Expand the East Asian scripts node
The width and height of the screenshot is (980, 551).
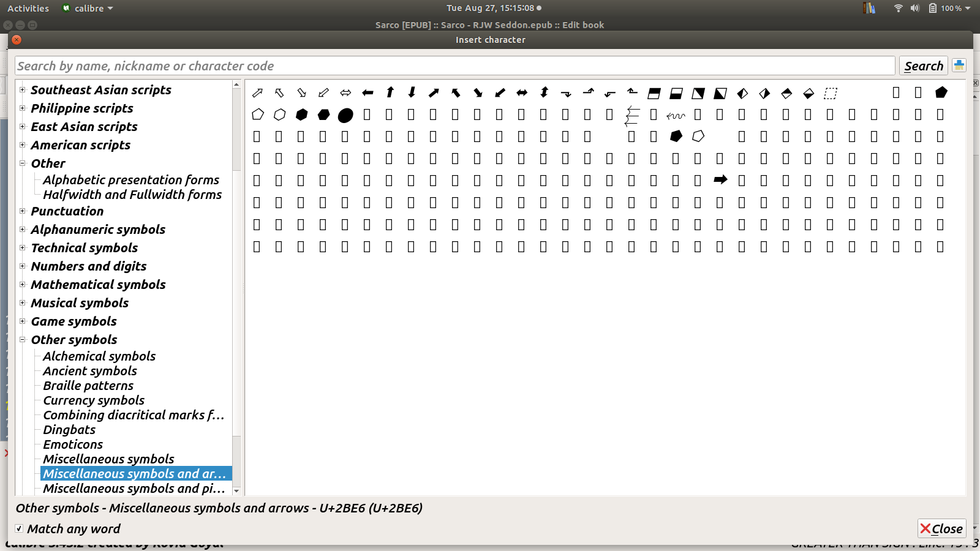(x=23, y=126)
